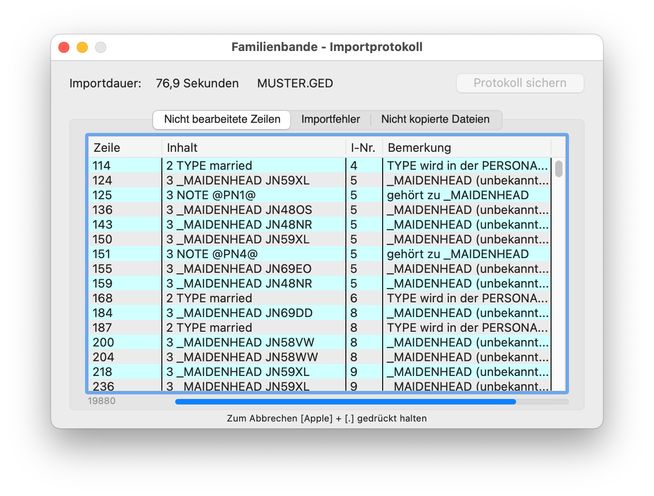654x496 pixels.
Task: Close the Importprotokoll window with red button
Action: (x=64, y=47)
